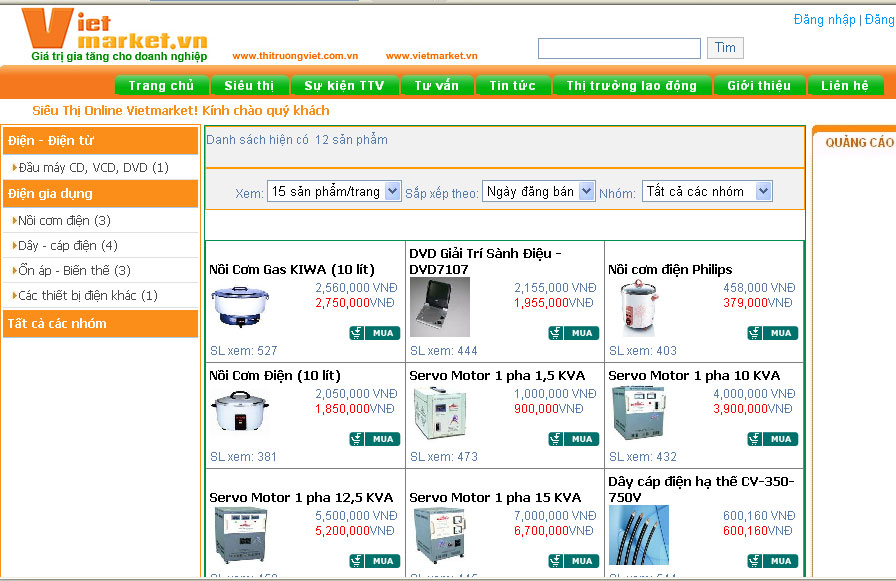Click MUA cart button for Nồi cơm điện Philips

[772, 333]
